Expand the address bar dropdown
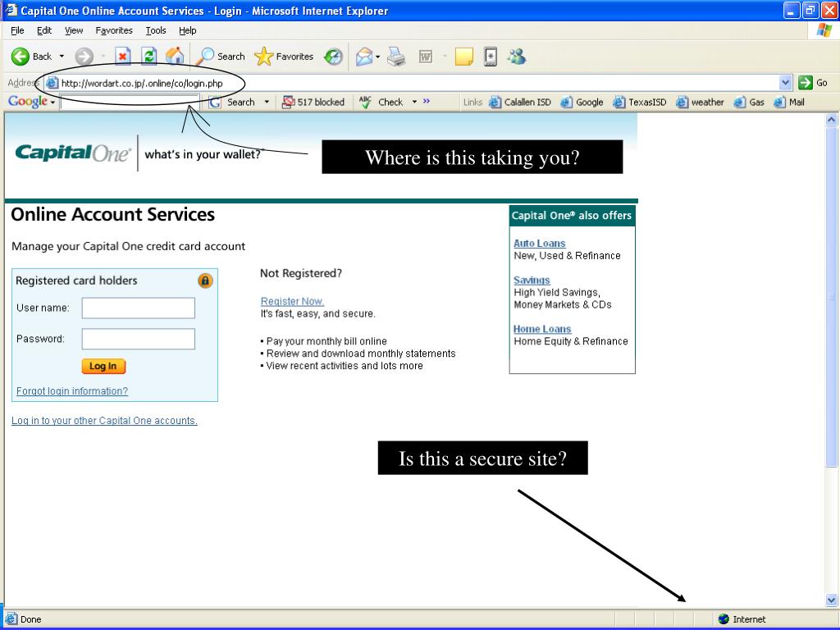This screenshot has height=630, width=840. 785,83
